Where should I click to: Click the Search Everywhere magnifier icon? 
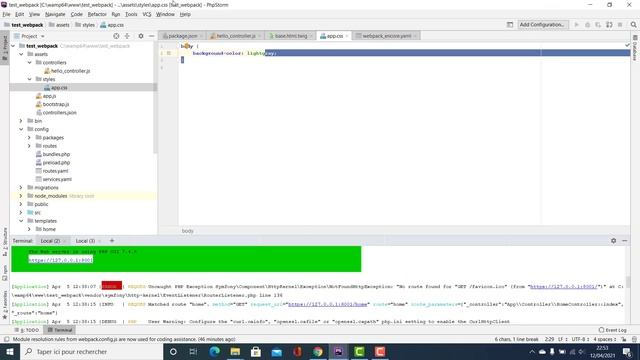tap(633, 25)
